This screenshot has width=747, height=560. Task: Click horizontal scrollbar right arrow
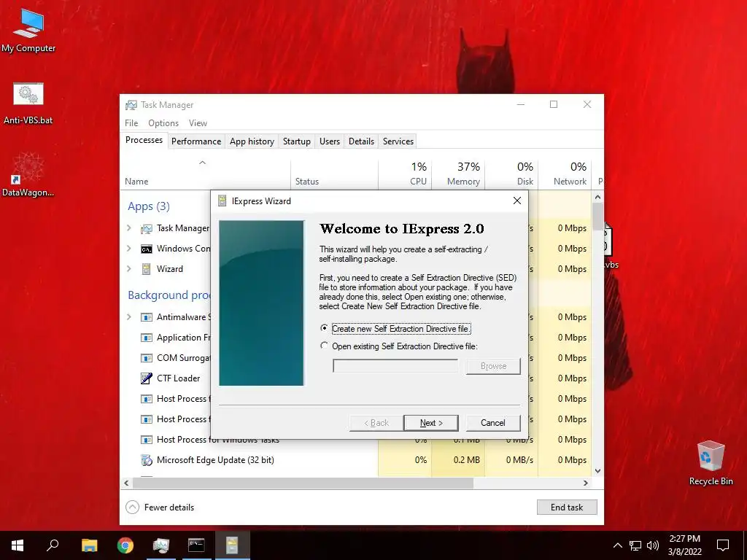tap(586, 483)
